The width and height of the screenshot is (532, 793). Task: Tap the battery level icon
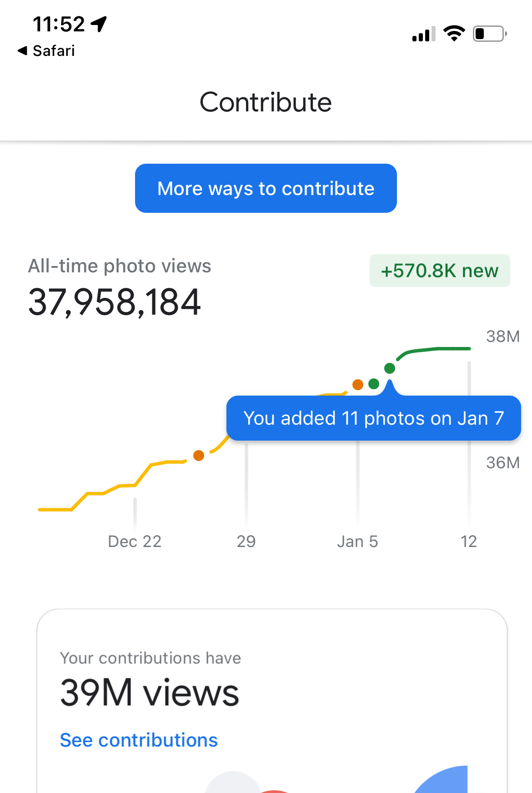pyautogui.click(x=490, y=34)
